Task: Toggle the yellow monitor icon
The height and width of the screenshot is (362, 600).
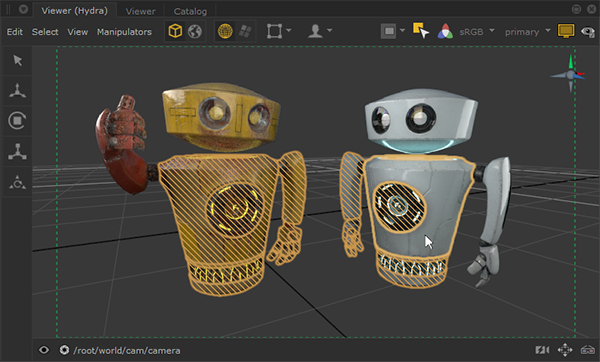Action: pos(566,31)
